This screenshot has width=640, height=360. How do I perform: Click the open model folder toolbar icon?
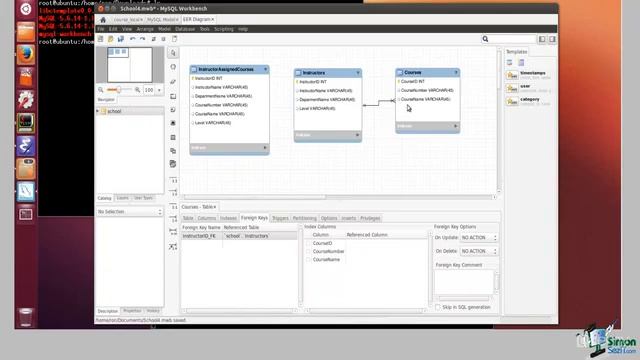111,39
